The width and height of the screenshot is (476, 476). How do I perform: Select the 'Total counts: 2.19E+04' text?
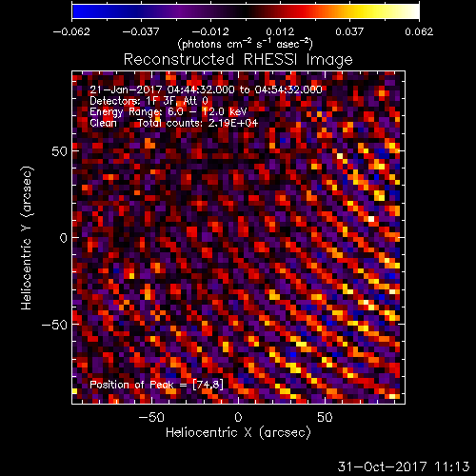point(198,123)
